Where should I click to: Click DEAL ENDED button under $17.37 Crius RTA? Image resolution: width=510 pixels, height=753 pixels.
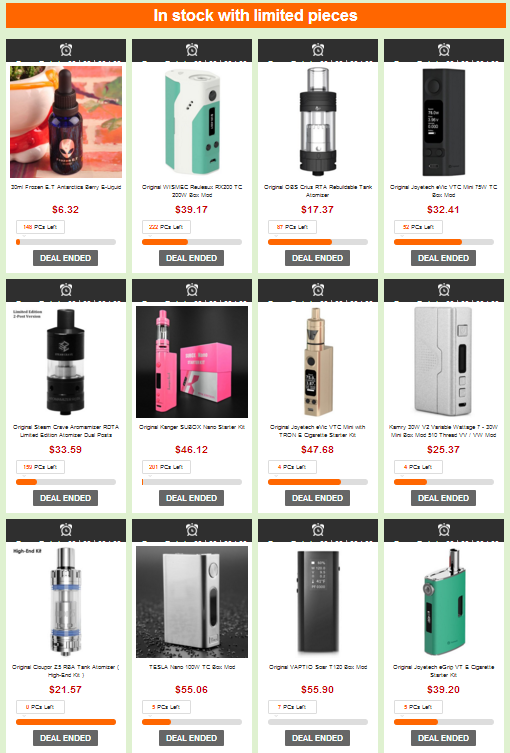(317, 258)
